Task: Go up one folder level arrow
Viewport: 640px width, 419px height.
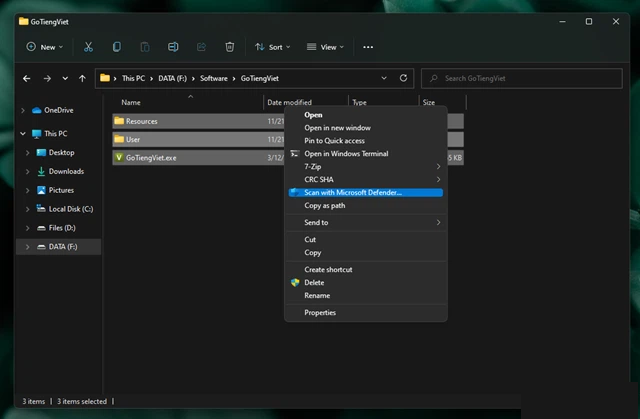Action: coord(82,78)
